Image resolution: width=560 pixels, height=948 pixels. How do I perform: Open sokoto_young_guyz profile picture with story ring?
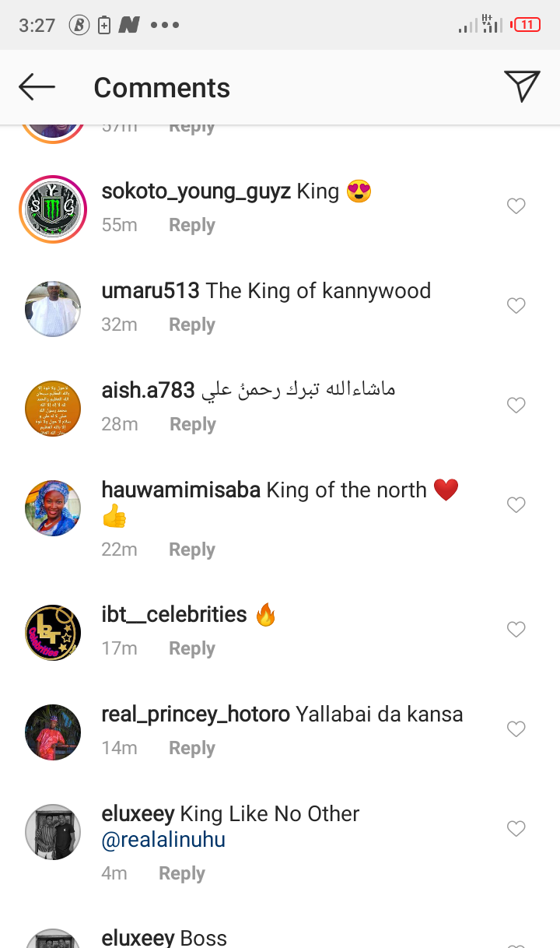[x=53, y=209]
